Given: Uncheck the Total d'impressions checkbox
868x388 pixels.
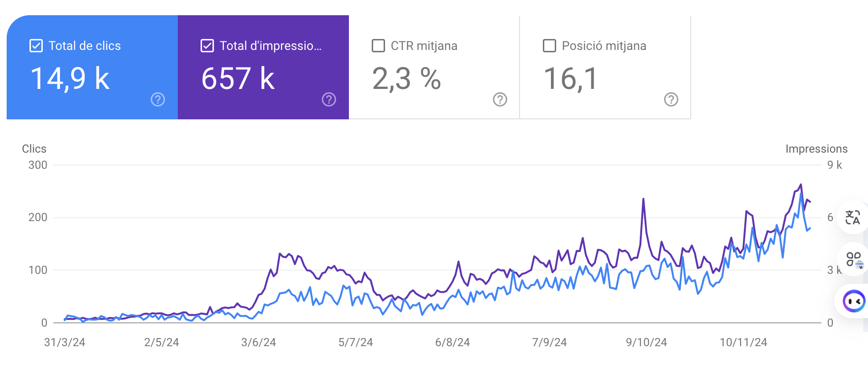Looking at the screenshot, I should point(207,46).
